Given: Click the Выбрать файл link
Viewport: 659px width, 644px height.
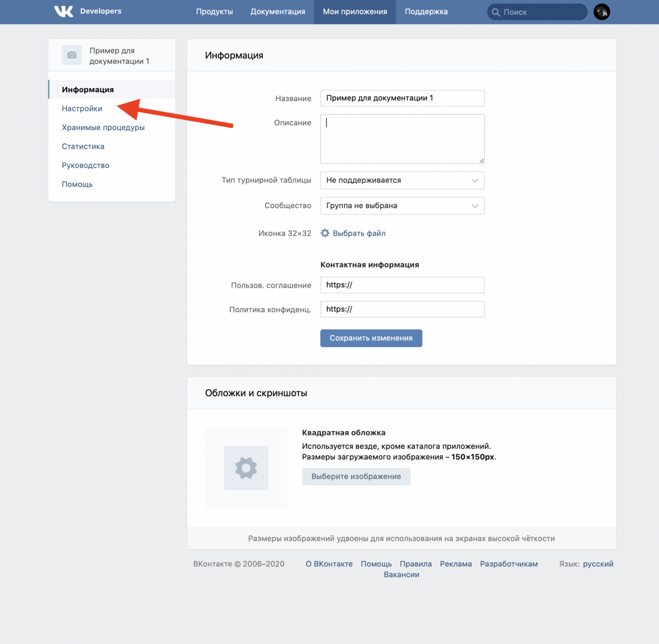Looking at the screenshot, I should point(359,233).
